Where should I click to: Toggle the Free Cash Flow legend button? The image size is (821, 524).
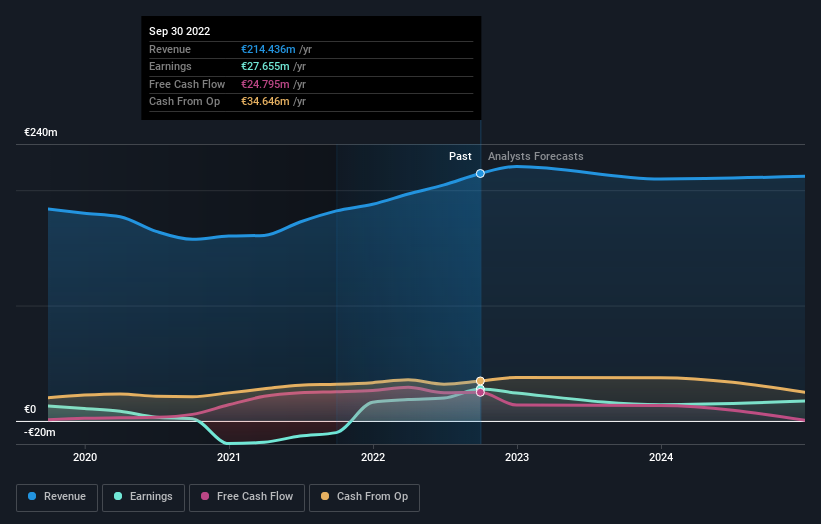(x=247, y=497)
